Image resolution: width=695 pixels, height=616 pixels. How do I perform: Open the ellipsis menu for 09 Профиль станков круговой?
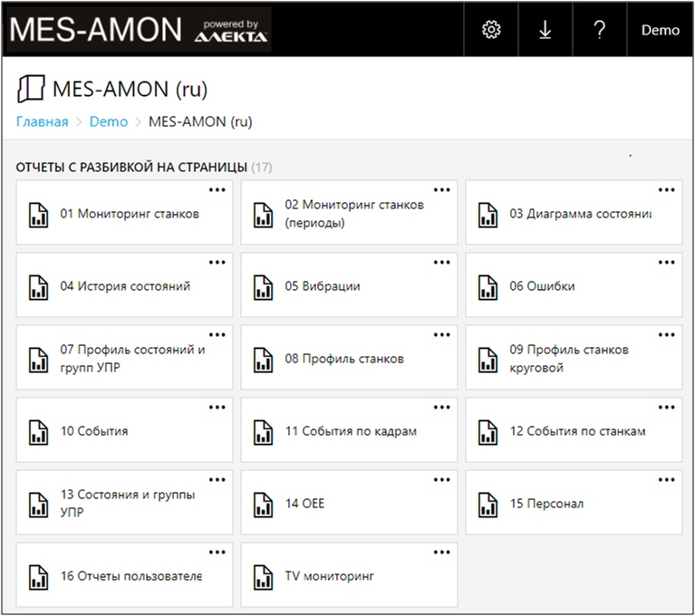(x=667, y=335)
